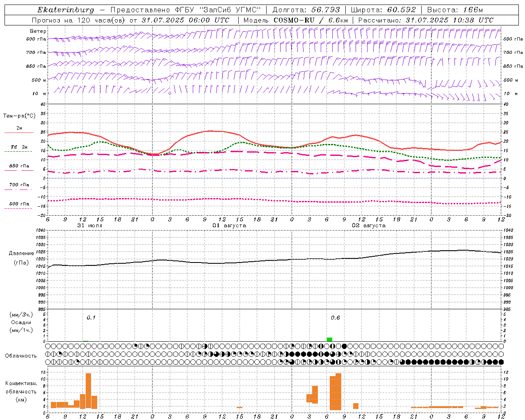This screenshot has height=420, width=525.
Task: Click the red solid 2м legend line
Action: coord(19,133)
